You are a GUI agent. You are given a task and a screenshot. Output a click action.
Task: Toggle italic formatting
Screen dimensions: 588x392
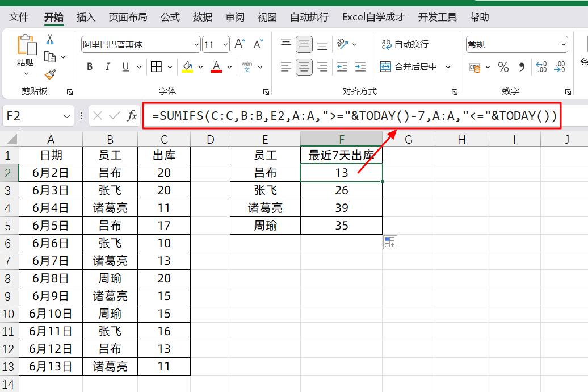[x=108, y=67]
